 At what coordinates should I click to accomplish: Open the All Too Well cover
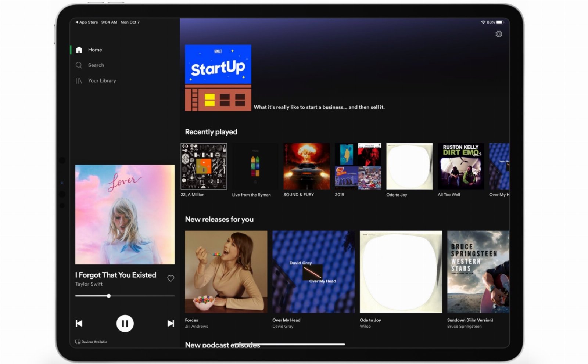click(461, 166)
